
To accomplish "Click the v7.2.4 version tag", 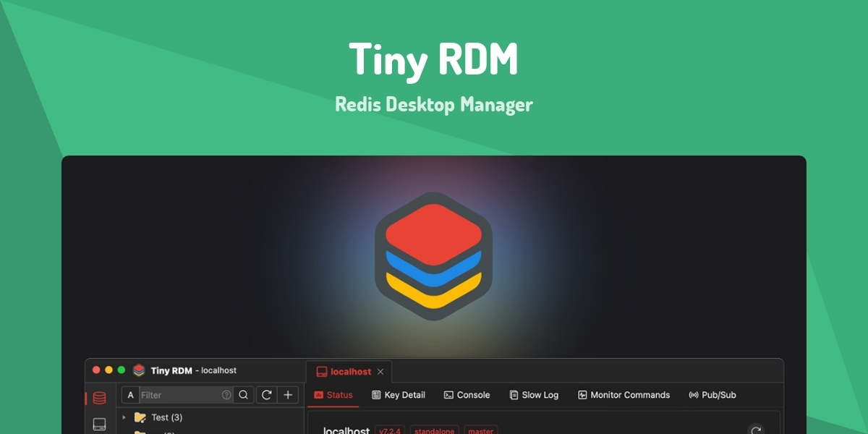I will pos(389,431).
